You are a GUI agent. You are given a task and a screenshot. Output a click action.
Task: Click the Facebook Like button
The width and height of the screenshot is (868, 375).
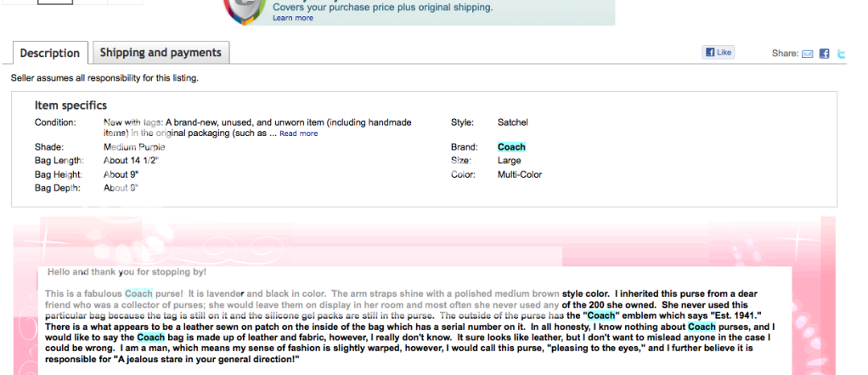pos(718,53)
